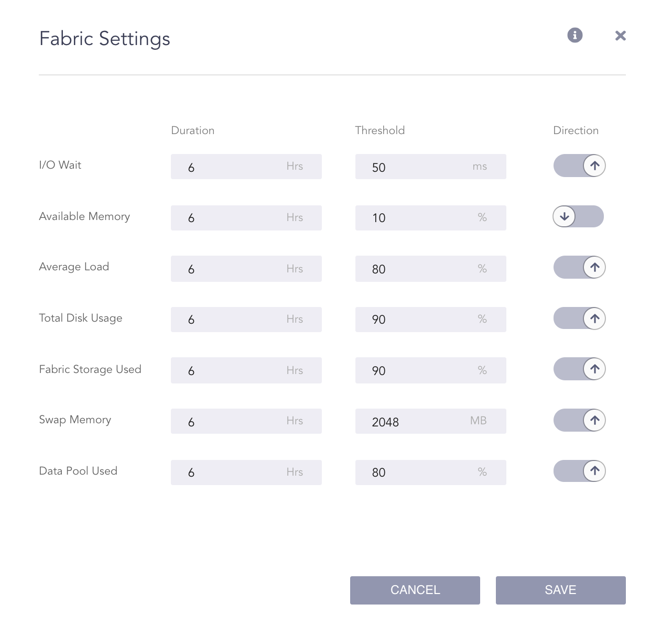Image resolution: width=672 pixels, height=637 pixels.
Task: Toggle the I/O Wait direction switch
Action: coord(579,166)
